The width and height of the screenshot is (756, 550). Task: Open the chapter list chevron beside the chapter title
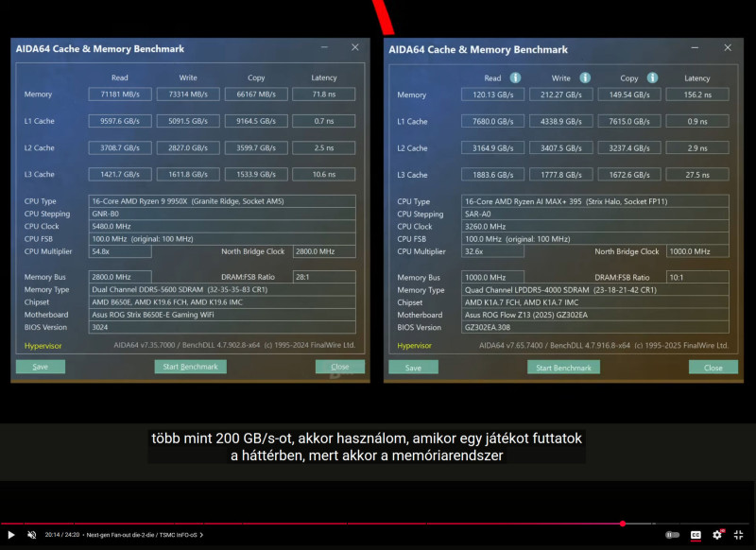pyautogui.click(x=201, y=535)
